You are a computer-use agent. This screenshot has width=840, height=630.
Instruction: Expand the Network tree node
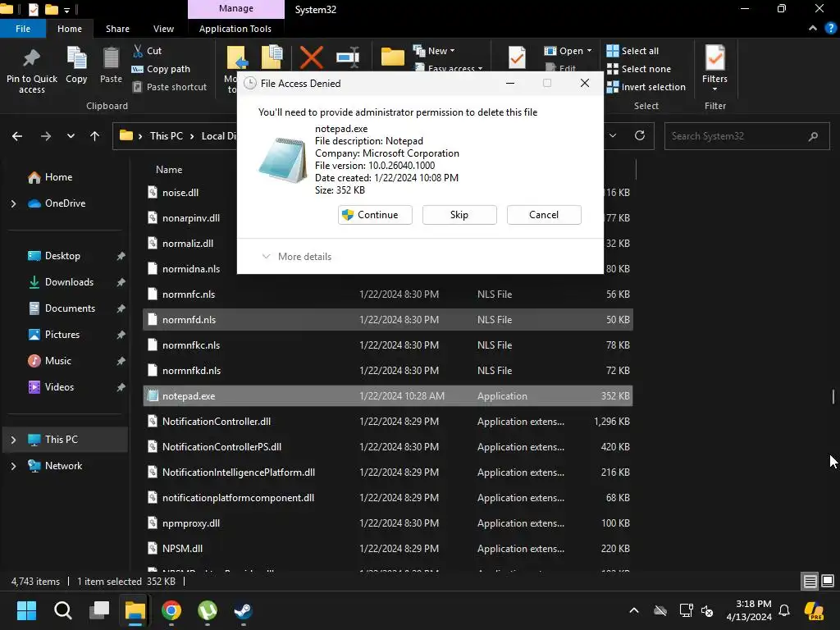coord(13,466)
